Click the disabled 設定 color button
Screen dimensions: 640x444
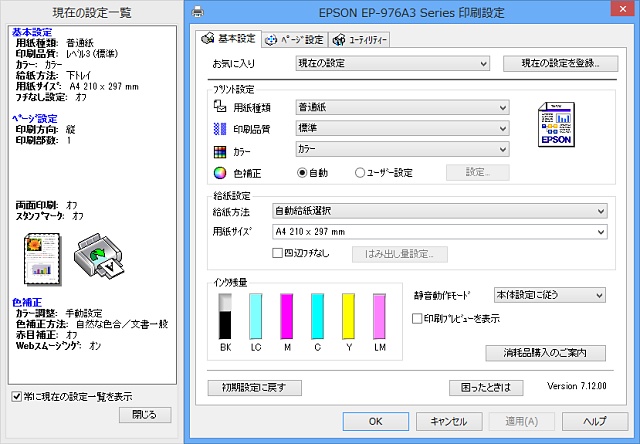tap(478, 172)
